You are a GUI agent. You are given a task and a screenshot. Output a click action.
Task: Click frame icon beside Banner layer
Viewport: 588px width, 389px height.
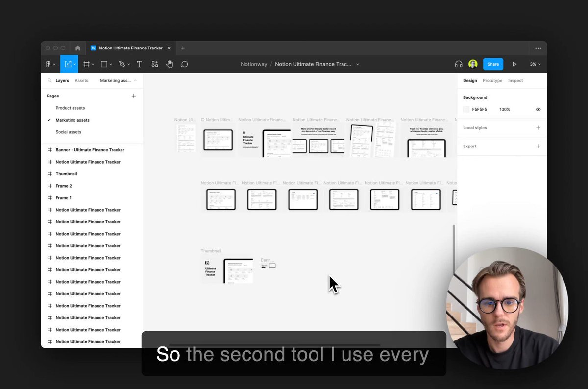[x=49, y=150]
